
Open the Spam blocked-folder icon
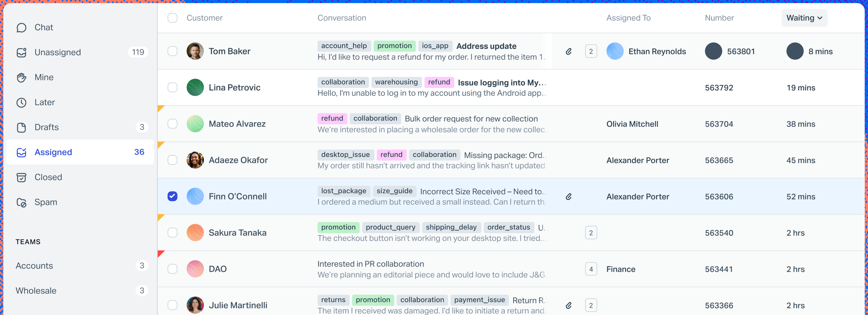(22, 202)
